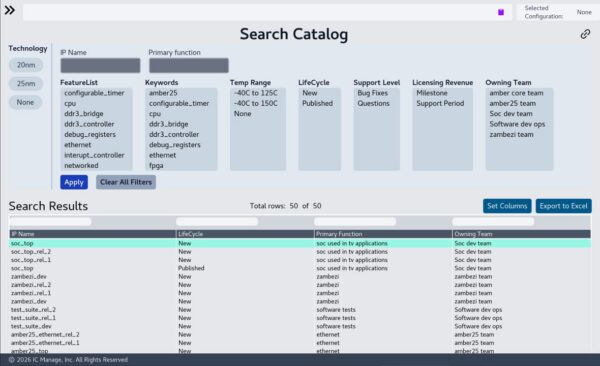Select ddr3_bridge in FeatureList

tap(84, 114)
